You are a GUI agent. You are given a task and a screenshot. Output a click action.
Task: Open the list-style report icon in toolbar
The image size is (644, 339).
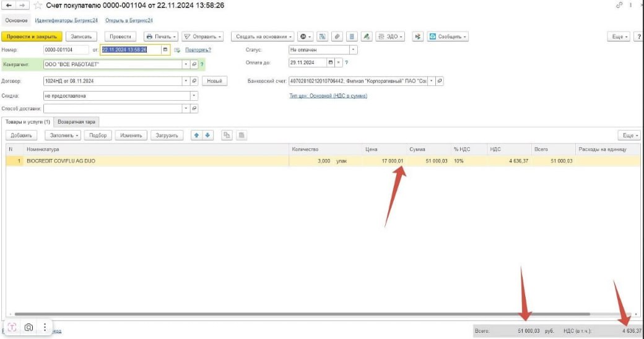(352, 36)
